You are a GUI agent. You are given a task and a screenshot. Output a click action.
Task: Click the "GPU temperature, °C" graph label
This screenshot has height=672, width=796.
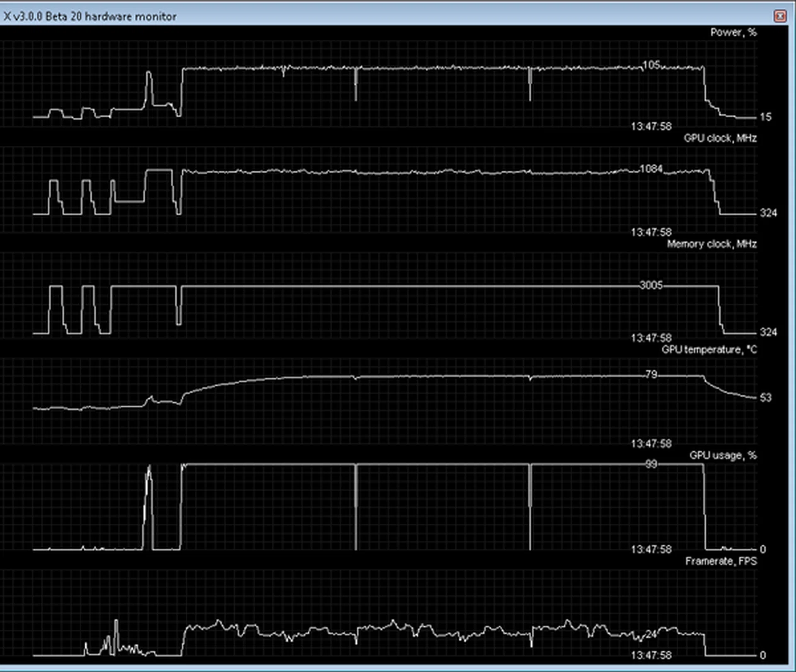click(x=709, y=350)
